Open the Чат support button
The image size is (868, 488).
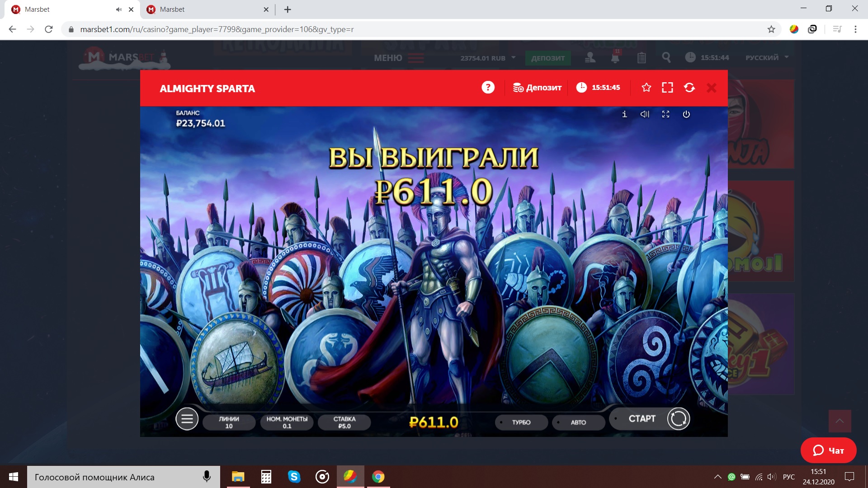[828, 450]
